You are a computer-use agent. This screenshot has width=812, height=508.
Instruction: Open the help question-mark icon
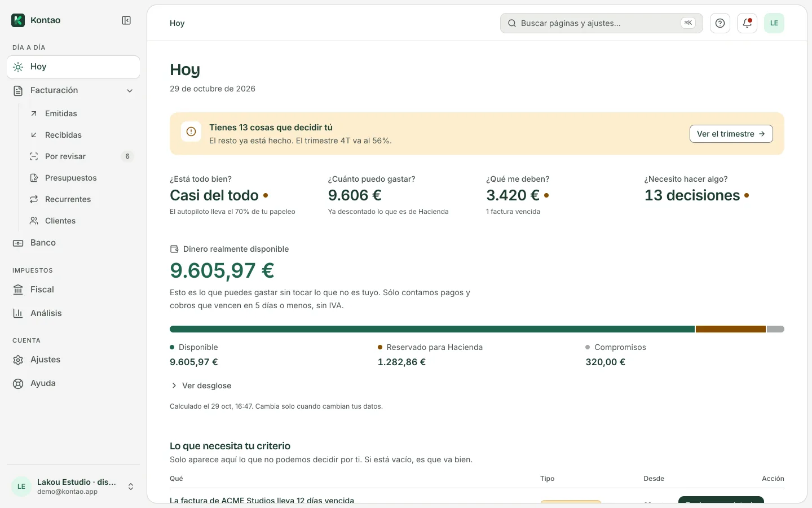[720, 23]
